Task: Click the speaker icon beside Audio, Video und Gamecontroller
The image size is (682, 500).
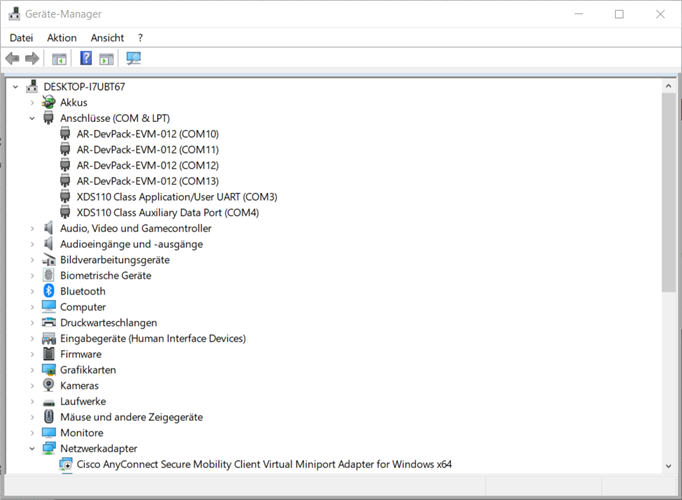Action: coord(48,228)
